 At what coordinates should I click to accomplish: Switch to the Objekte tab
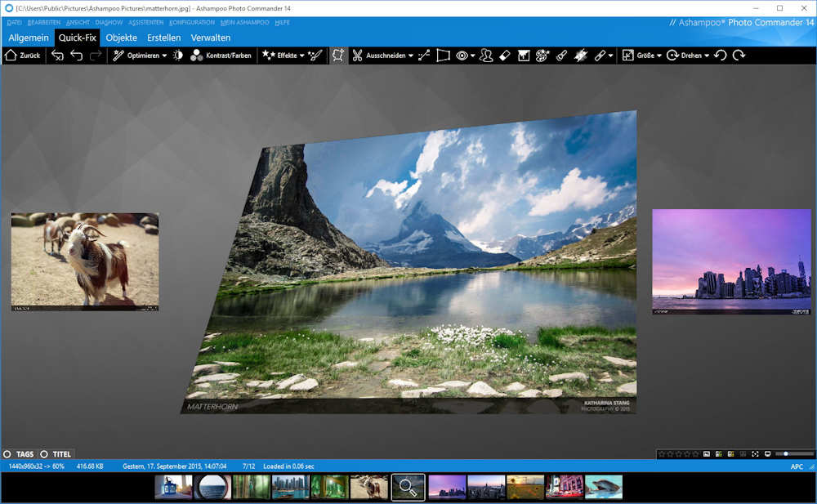[x=122, y=38]
